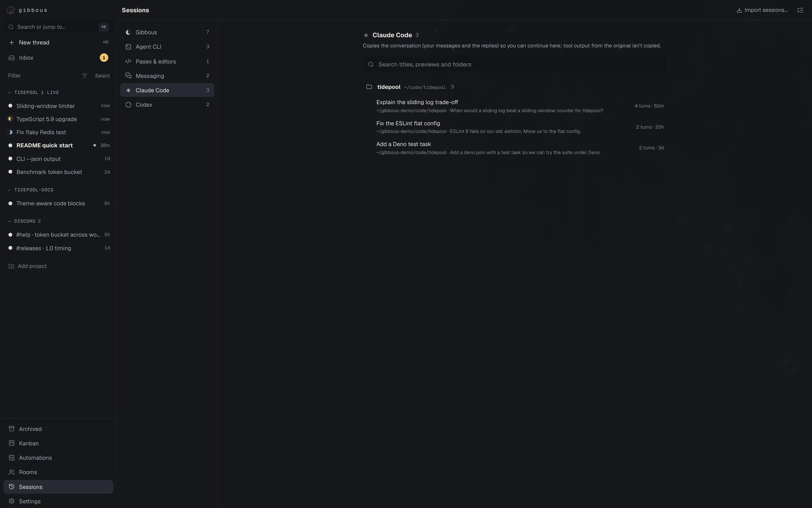
Task: Click the Add project folder icon
Action: (x=11, y=266)
